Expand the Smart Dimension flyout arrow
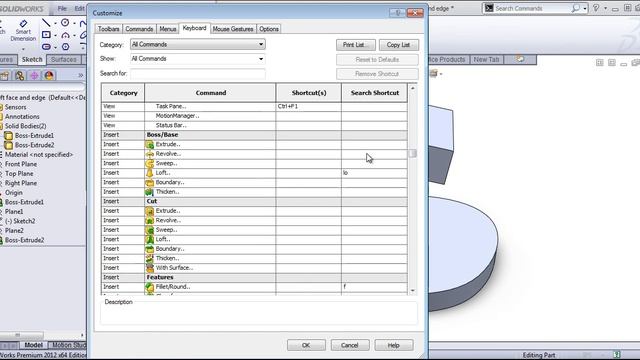Viewport: 640px width, 360px height. point(23,49)
